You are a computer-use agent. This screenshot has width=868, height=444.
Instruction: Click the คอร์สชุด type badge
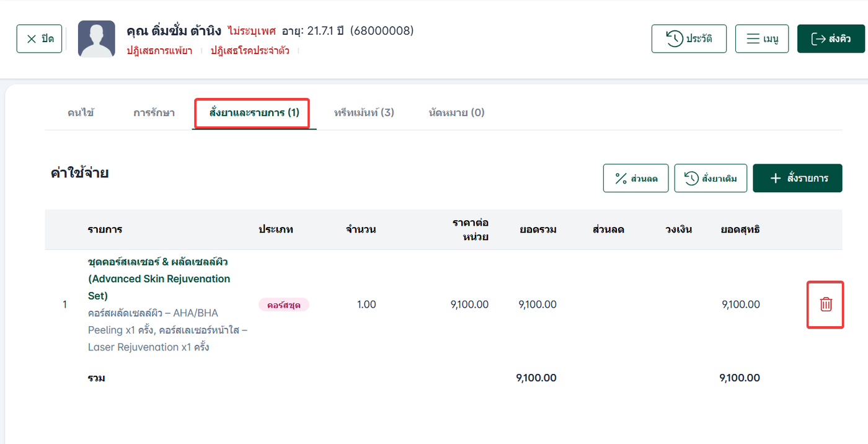283,304
